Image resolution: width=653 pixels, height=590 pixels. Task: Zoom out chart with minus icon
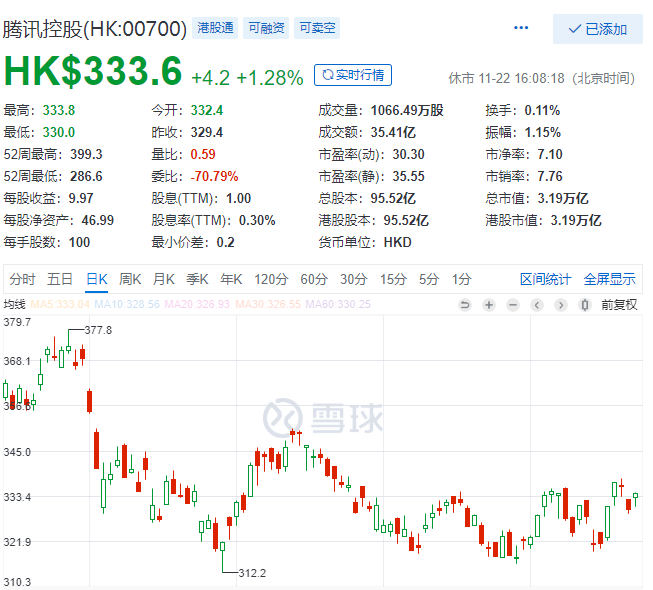pyautogui.click(x=513, y=305)
